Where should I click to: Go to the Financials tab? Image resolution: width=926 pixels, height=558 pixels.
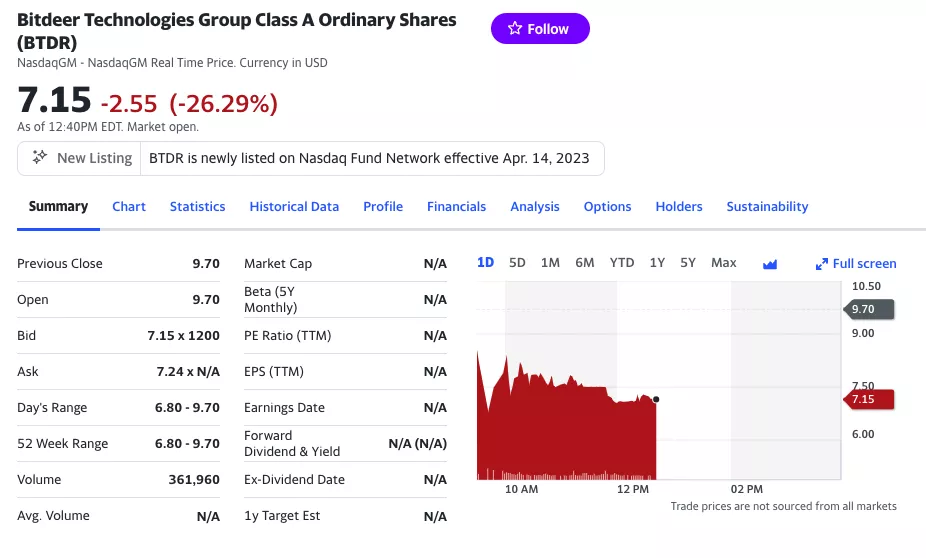(x=456, y=207)
